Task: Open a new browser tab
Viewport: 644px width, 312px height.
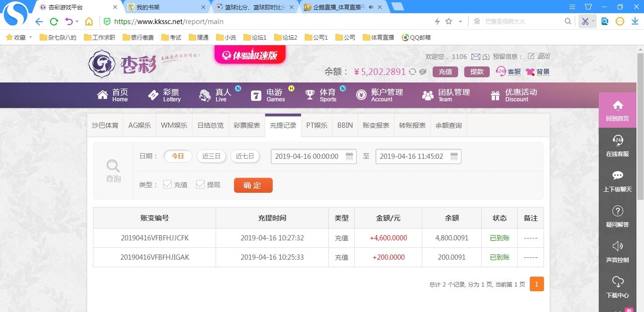Action: (398, 7)
